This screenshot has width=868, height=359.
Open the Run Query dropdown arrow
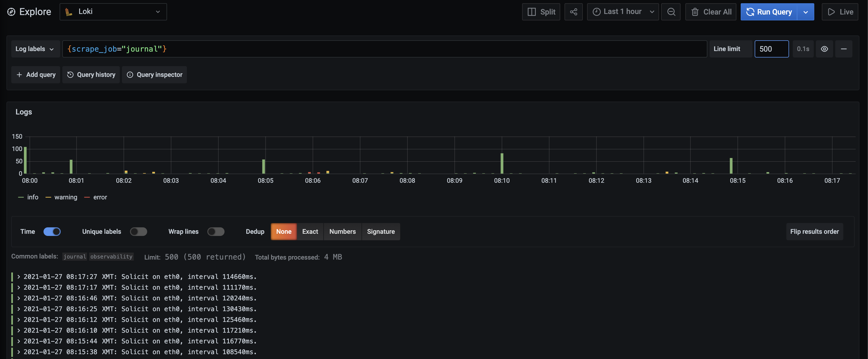coord(806,12)
